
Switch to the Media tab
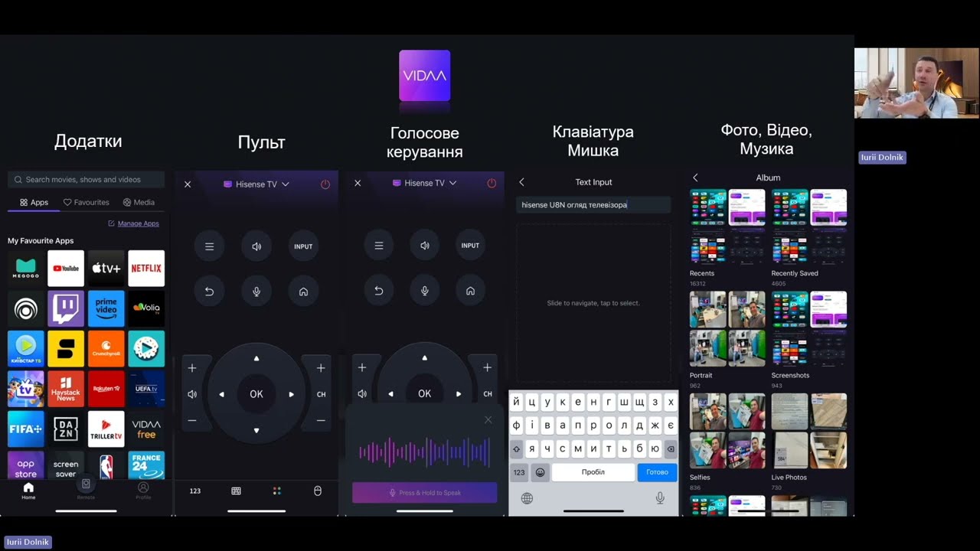pyautogui.click(x=139, y=203)
